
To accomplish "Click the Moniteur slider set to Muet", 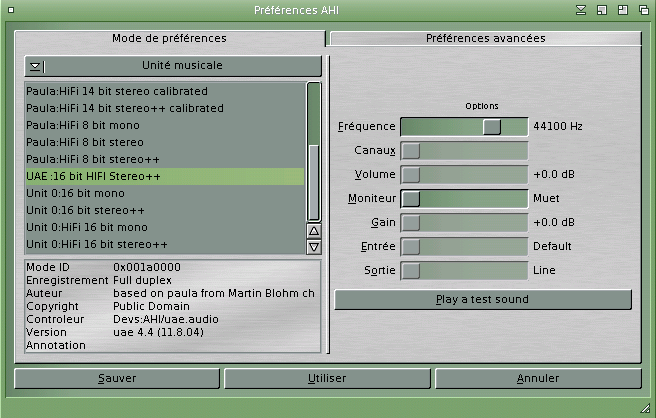I will point(411,199).
